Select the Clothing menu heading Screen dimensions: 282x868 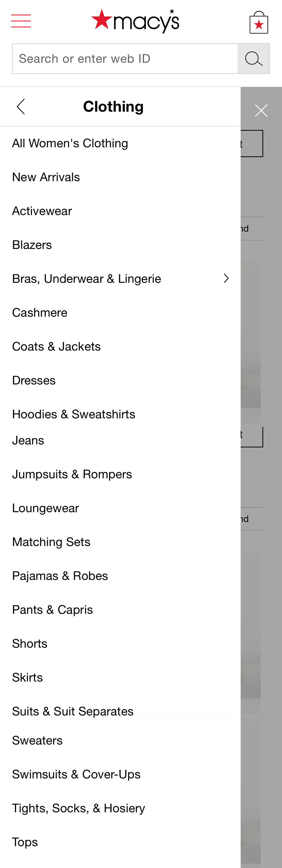click(113, 106)
